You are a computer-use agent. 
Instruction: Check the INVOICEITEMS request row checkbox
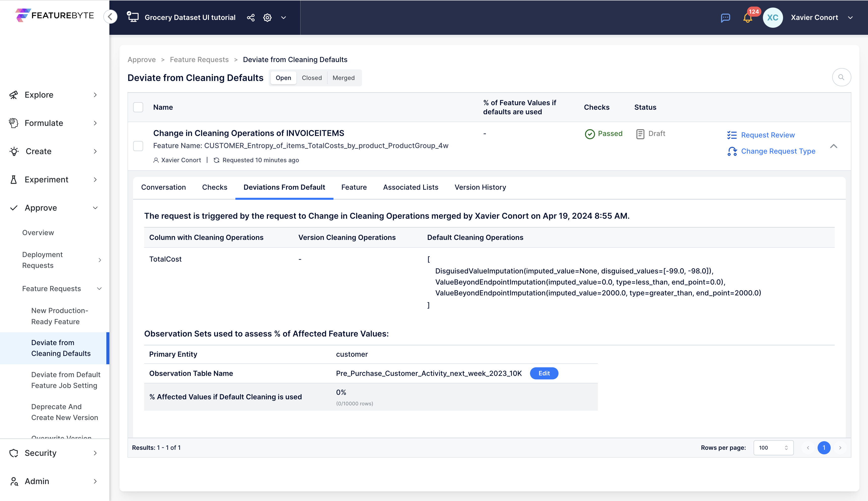(x=138, y=146)
